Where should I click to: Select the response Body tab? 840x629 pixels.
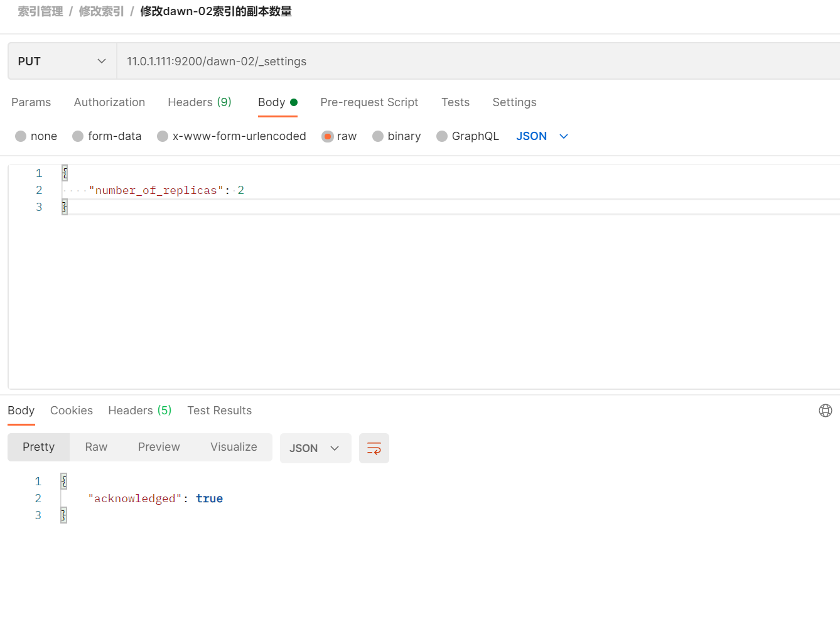21,411
